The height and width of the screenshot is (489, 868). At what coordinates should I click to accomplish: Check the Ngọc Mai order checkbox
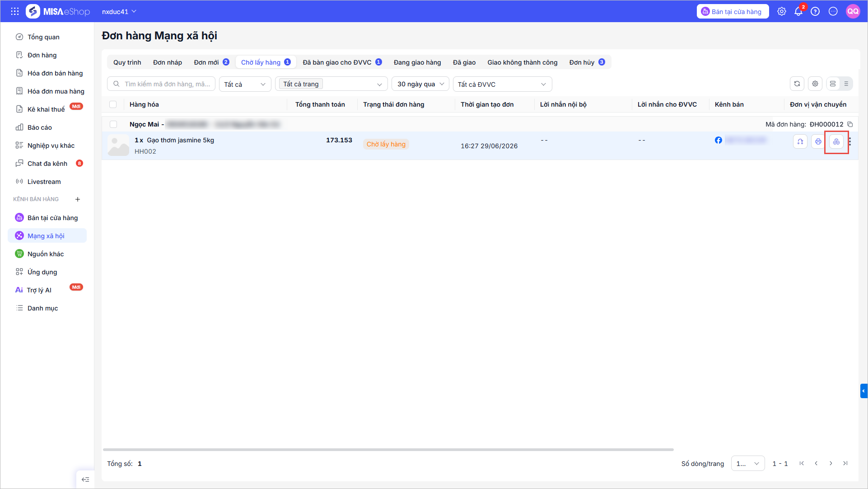click(113, 124)
